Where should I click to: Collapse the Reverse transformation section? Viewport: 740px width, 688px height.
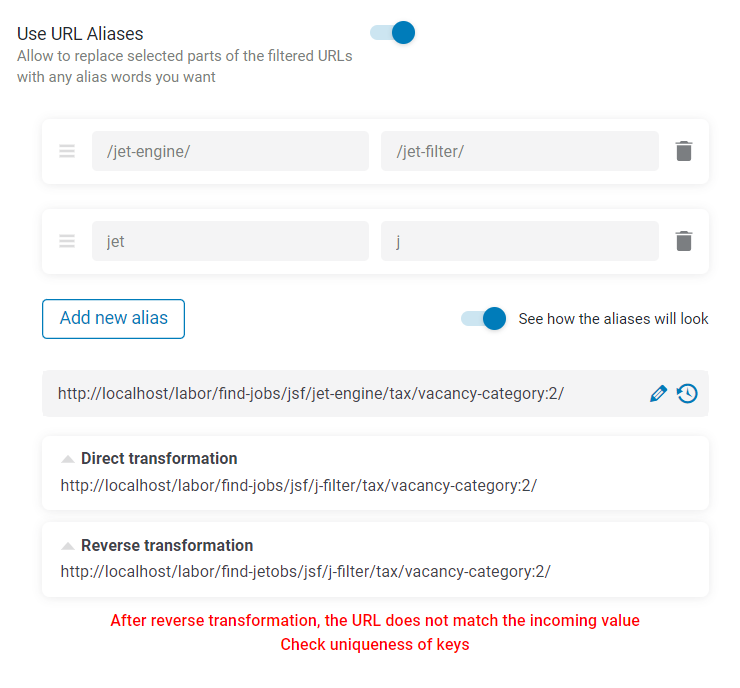68,546
